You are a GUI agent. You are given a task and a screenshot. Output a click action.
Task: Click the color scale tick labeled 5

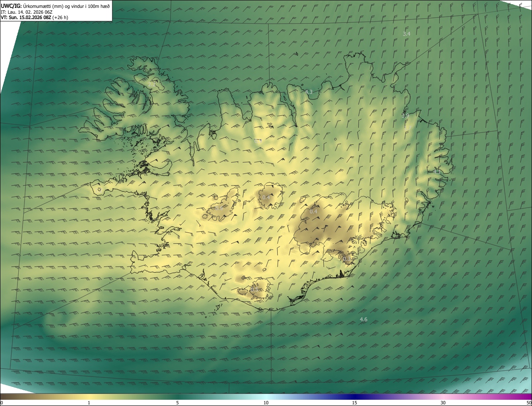point(177,403)
